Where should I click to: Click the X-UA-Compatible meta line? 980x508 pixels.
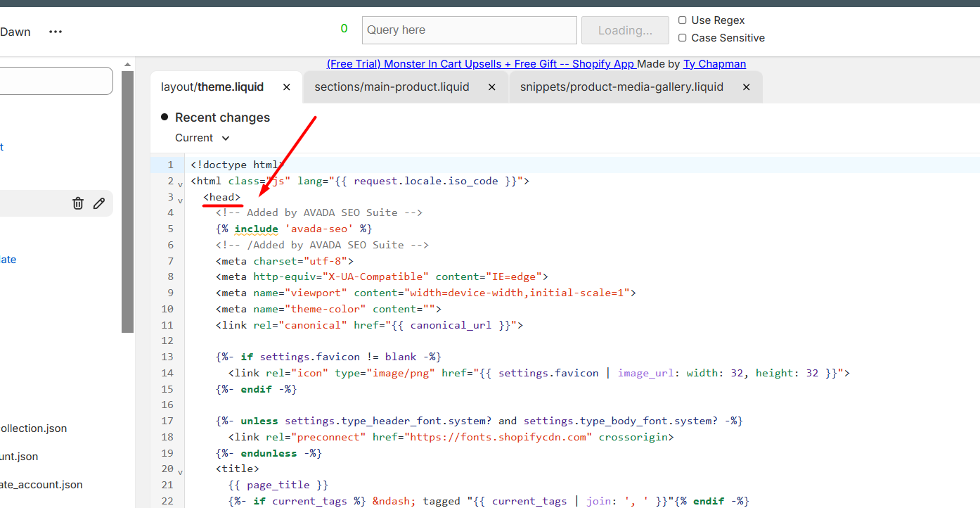(x=382, y=277)
